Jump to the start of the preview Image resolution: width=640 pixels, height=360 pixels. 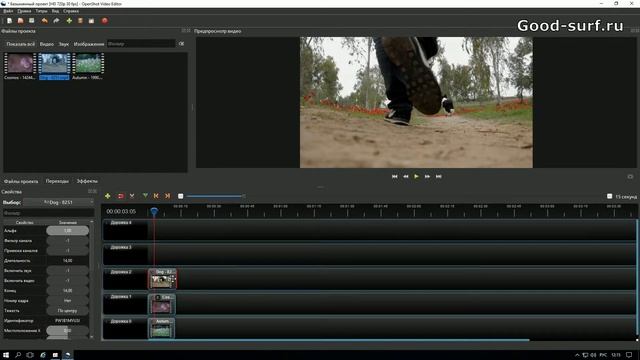[x=394, y=177]
